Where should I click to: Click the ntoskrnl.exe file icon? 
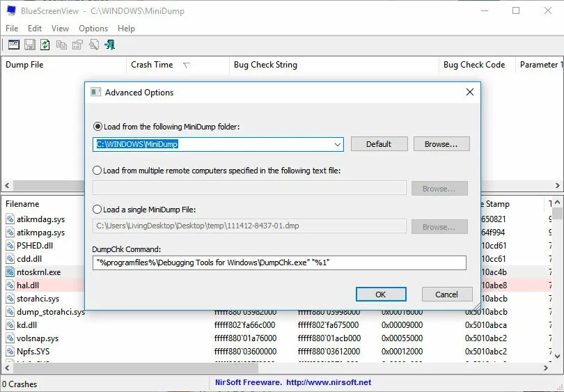[10, 272]
